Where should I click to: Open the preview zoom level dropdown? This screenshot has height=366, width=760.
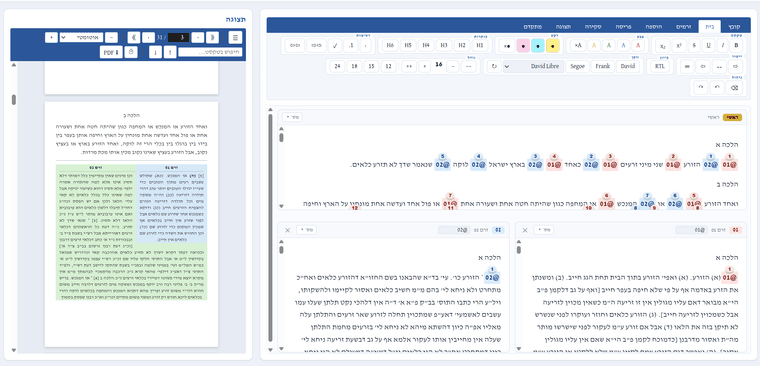tap(81, 37)
